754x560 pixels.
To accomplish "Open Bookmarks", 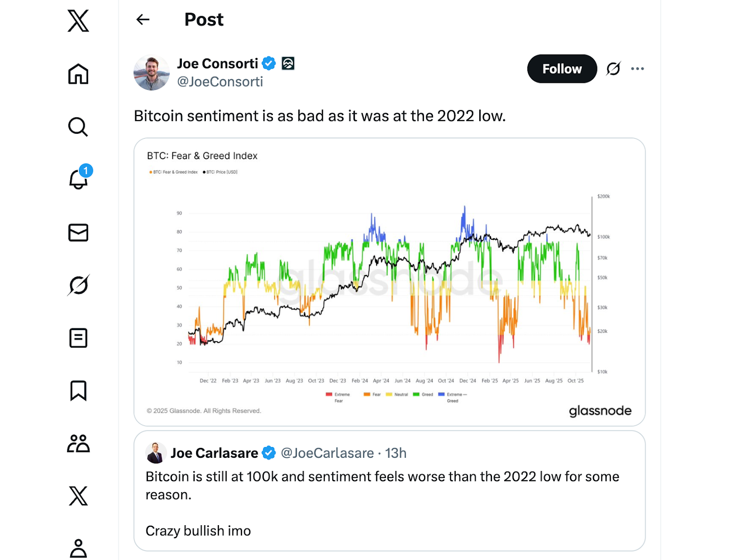I will pyautogui.click(x=78, y=390).
